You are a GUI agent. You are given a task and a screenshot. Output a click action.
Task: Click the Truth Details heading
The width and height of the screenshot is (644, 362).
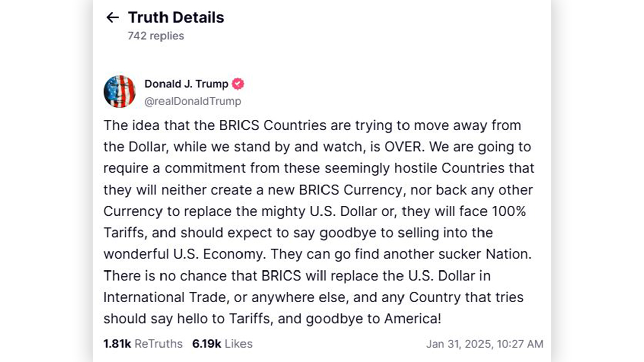[176, 17]
